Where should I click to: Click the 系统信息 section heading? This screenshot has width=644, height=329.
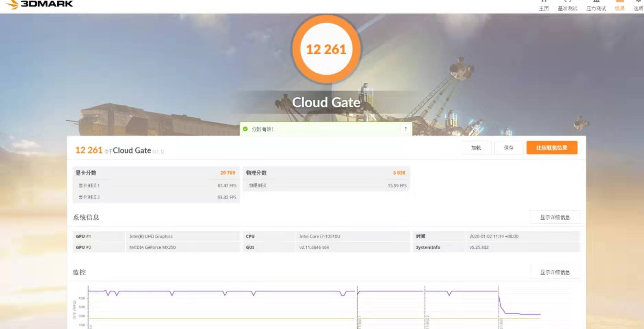click(86, 217)
